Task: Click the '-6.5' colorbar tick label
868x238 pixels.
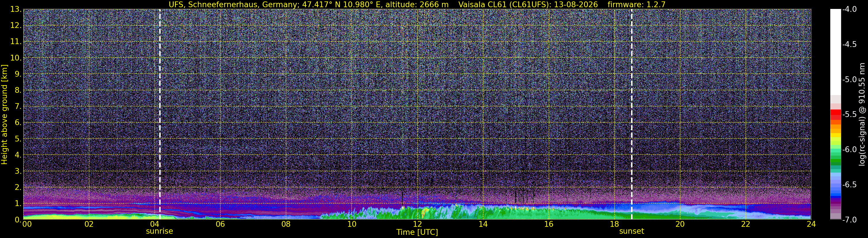Action: (850, 184)
